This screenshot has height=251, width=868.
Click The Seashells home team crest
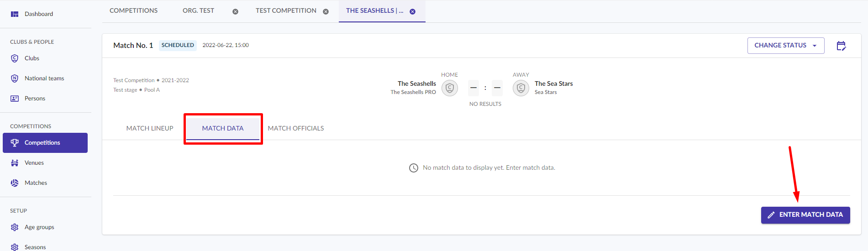450,88
